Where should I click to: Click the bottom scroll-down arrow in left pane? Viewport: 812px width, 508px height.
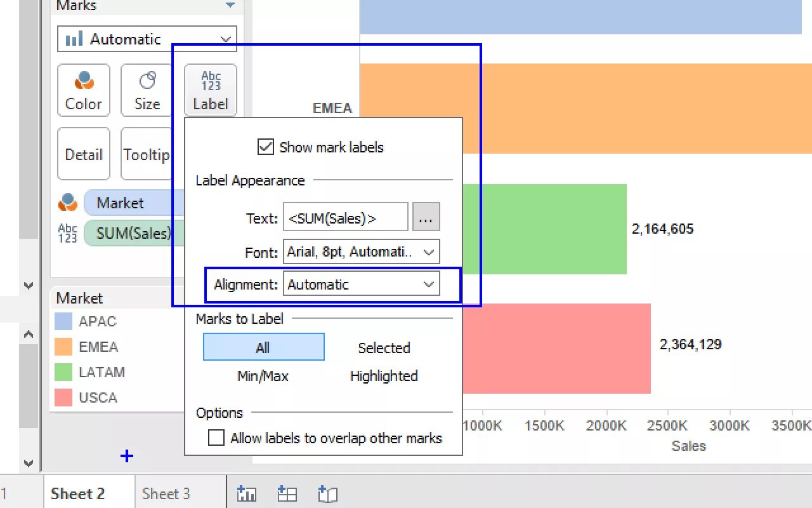[x=29, y=463]
